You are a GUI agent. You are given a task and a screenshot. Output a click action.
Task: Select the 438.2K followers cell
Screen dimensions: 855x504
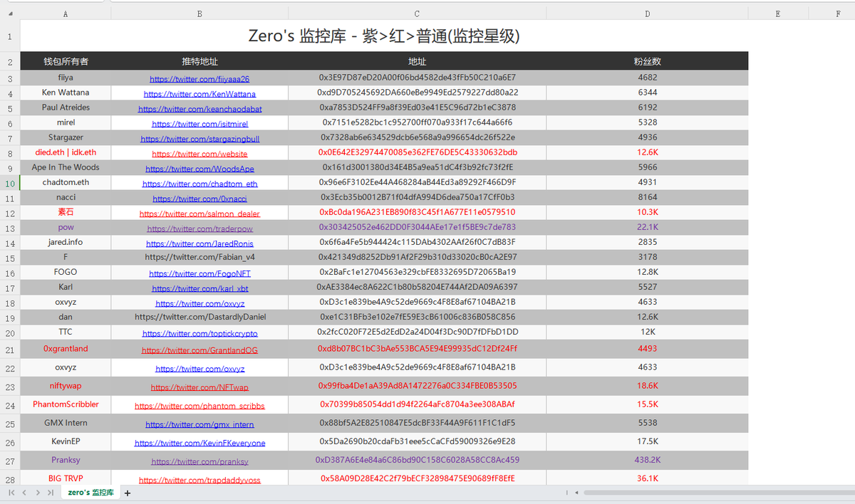click(x=647, y=460)
